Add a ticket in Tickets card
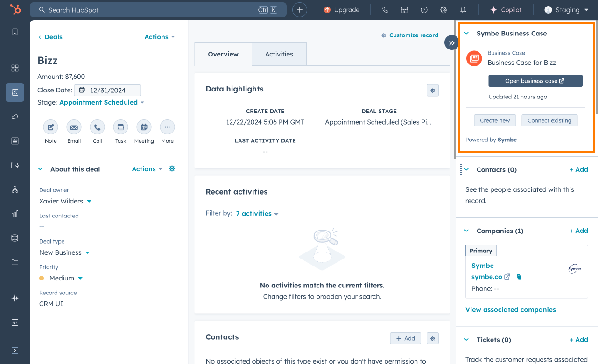The height and width of the screenshot is (364, 598). (x=579, y=340)
